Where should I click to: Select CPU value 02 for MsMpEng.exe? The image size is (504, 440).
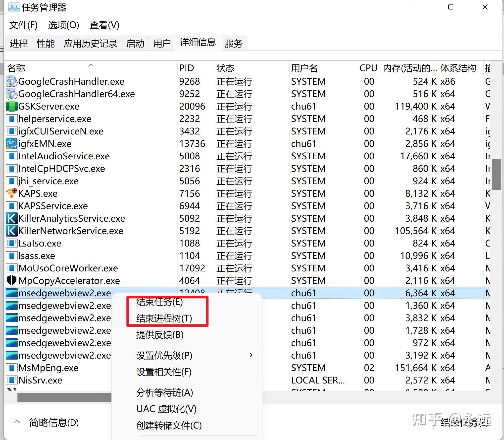point(369,368)
